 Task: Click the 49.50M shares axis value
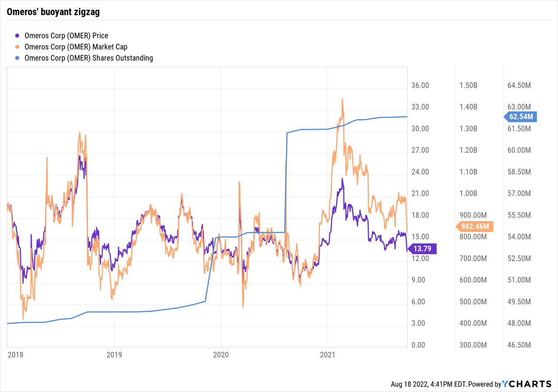coord(519,302)
